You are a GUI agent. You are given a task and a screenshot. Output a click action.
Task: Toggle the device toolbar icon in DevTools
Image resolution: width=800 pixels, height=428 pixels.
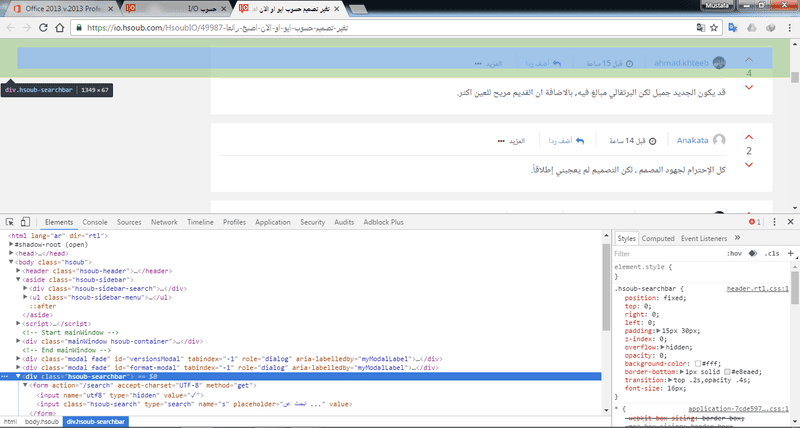pyautogui.click(x=26, y=221)
